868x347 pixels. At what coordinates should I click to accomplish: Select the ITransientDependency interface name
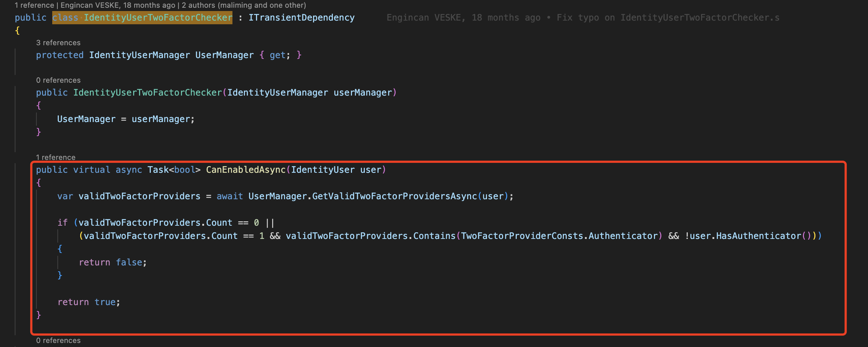301,18
